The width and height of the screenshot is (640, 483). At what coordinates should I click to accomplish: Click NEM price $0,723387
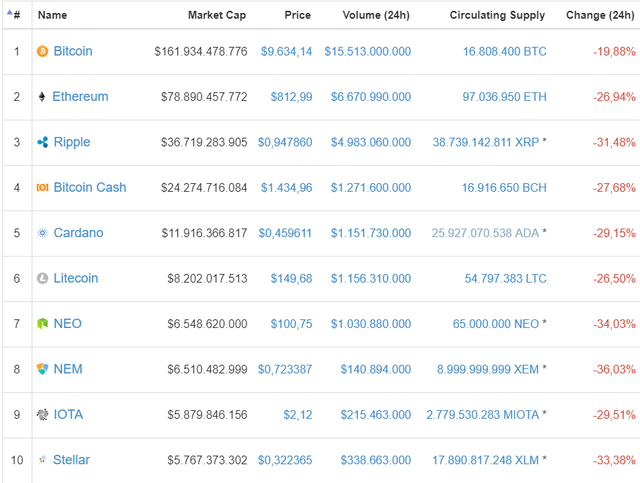[x=285, y=369]
